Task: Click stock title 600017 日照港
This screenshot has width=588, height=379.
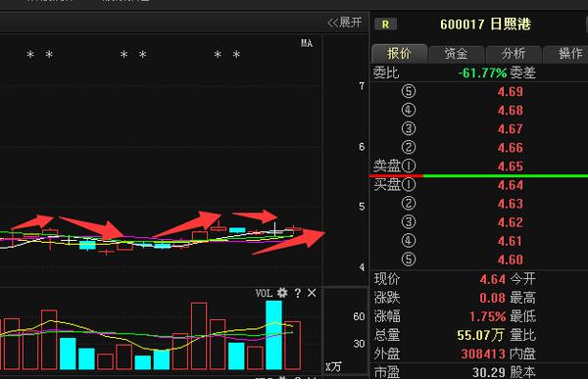Action: (485, 24)
